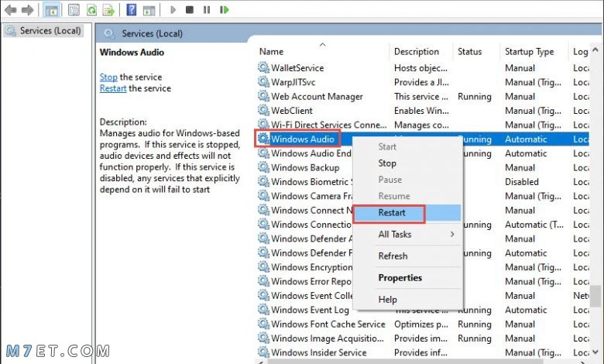The width and height of the screenshot is (604, 364).
Task: Open the Help question mark icon
Action: 132,9
